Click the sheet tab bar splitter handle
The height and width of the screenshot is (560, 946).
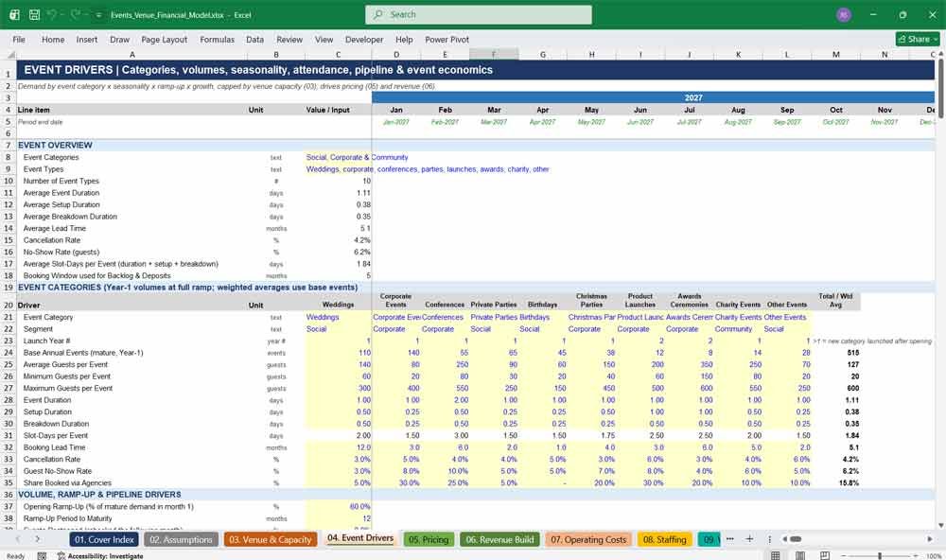click(x=770, y=539)
